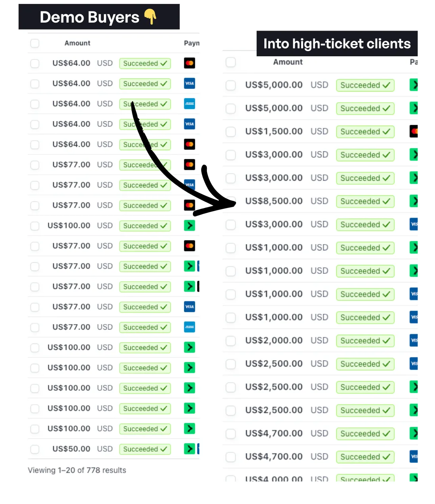Open the US$8,500.00 payment amount
Screen dimensions: 435x504
pyautogui.click(x=274, y=201)
